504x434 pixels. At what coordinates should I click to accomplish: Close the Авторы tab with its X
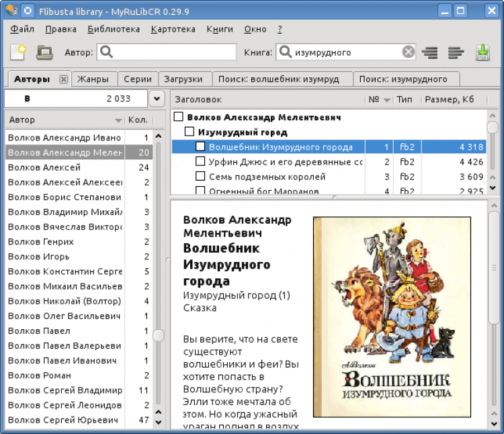(x=63, y=79)
